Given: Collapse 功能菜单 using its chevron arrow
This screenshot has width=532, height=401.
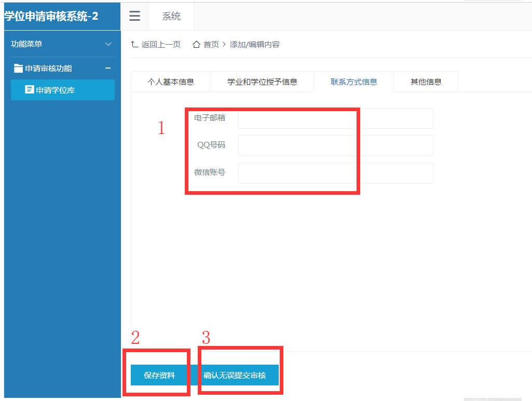Looking at the screenshot, I should point(108,44).
